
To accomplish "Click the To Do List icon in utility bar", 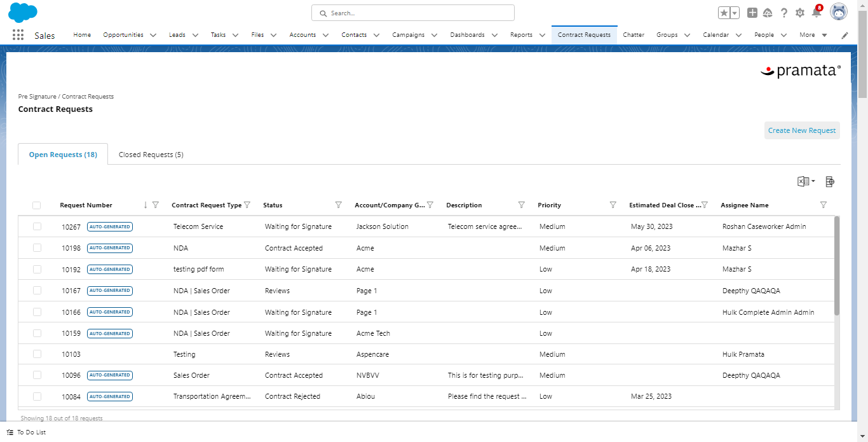I will coord(10,432).
